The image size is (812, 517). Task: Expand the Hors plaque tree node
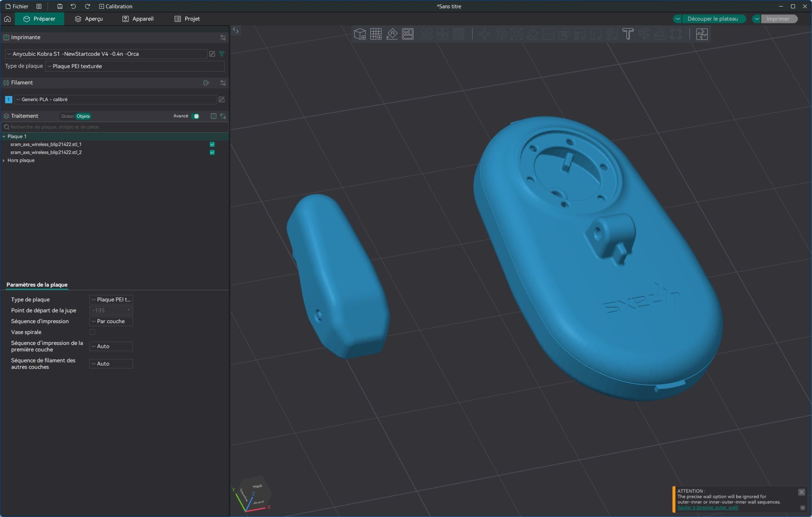pos(4,161)
